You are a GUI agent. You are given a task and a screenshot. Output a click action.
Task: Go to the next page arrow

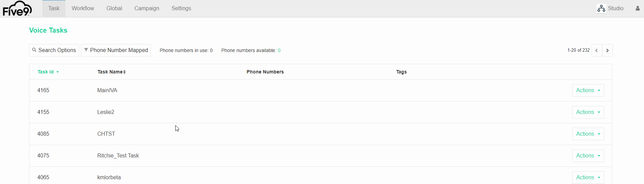tap(608, 50)
